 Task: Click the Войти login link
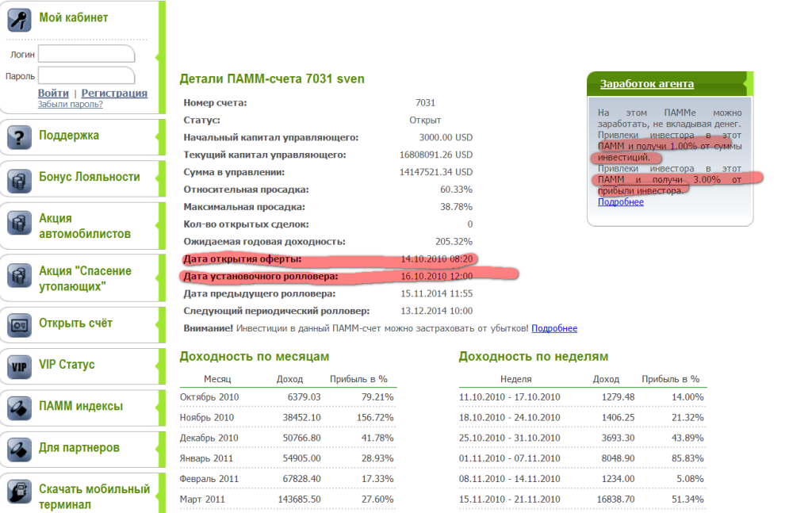tap(53, 94)
